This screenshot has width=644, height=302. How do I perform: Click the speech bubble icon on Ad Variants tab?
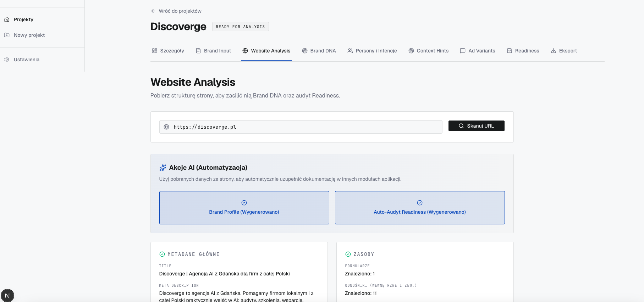[463, 51]
